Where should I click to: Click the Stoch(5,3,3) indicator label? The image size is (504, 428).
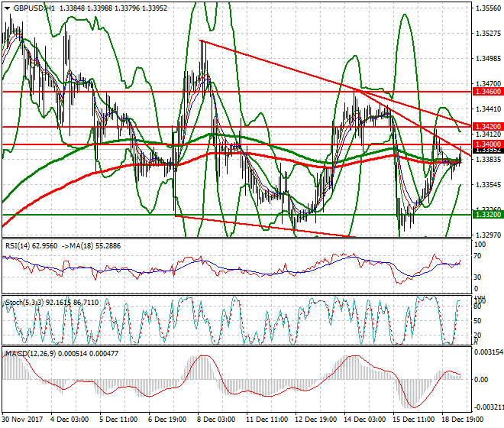pos(24,303)
